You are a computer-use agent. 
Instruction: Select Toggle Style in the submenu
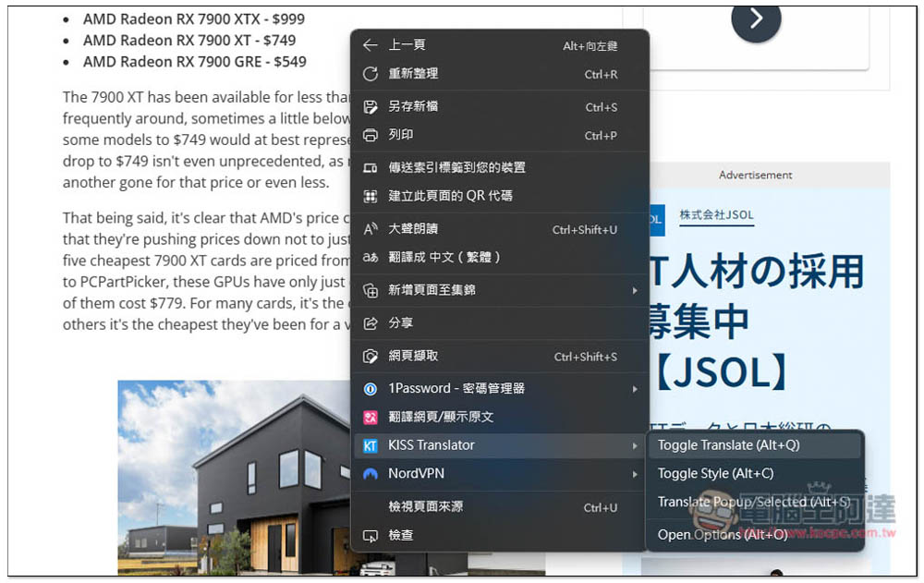[x=715, y=474]
